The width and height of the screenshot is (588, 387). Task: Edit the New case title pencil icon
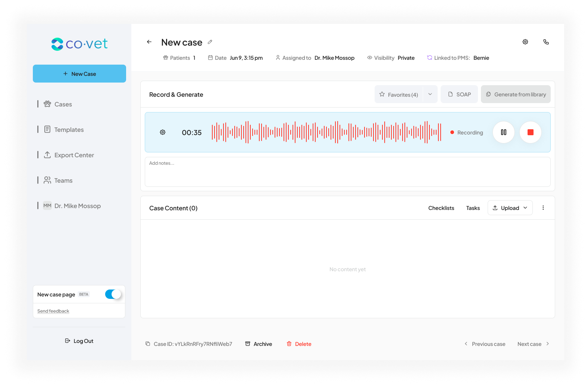click(210, 42)
